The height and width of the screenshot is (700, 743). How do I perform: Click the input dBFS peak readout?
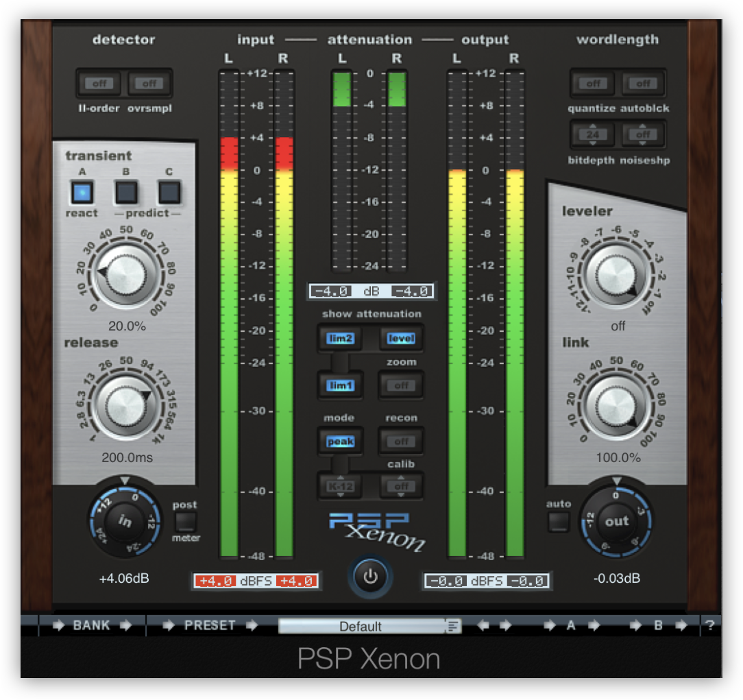click(256, 581)
